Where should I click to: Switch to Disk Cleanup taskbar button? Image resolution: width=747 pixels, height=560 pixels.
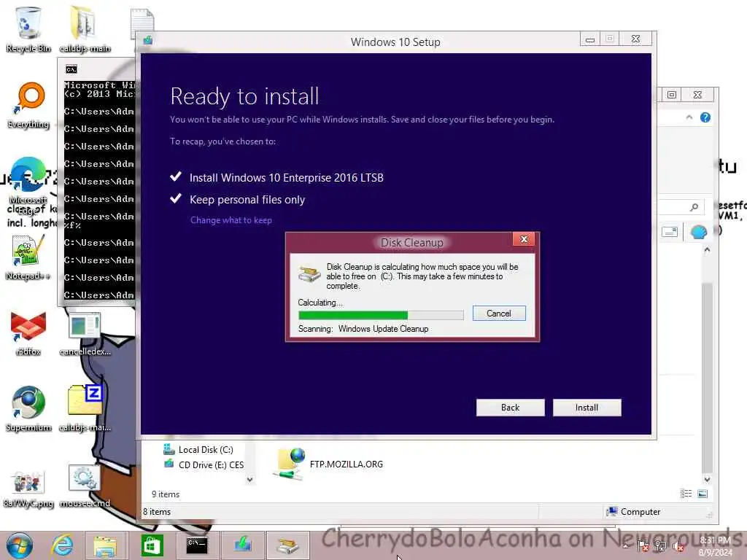pyautogui.click(x=287, y=545)
